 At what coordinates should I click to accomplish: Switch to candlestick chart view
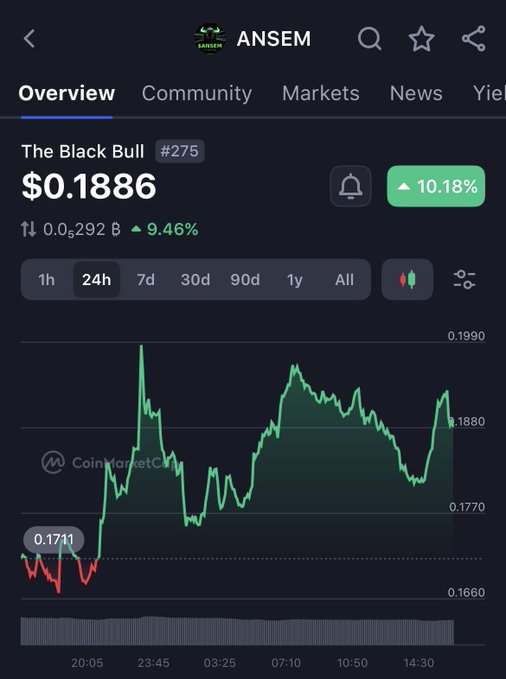(x=407, y=279)
